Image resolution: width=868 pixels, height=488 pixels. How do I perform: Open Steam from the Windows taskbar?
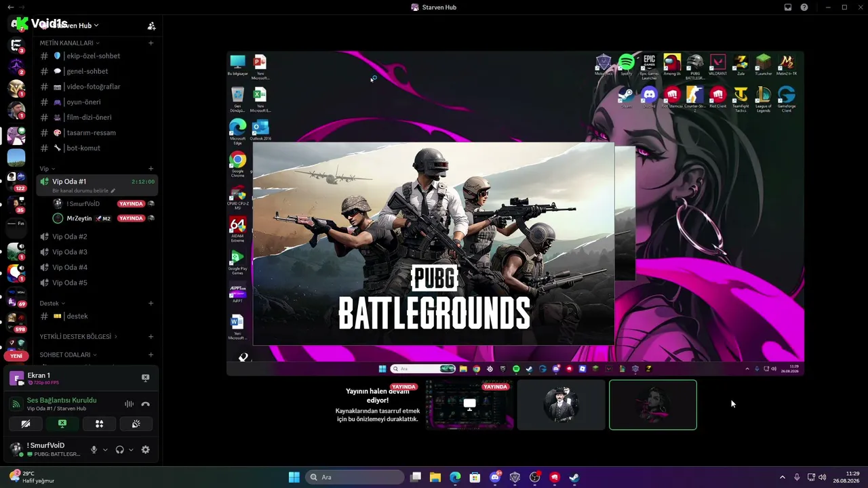(x=574, y=477)
